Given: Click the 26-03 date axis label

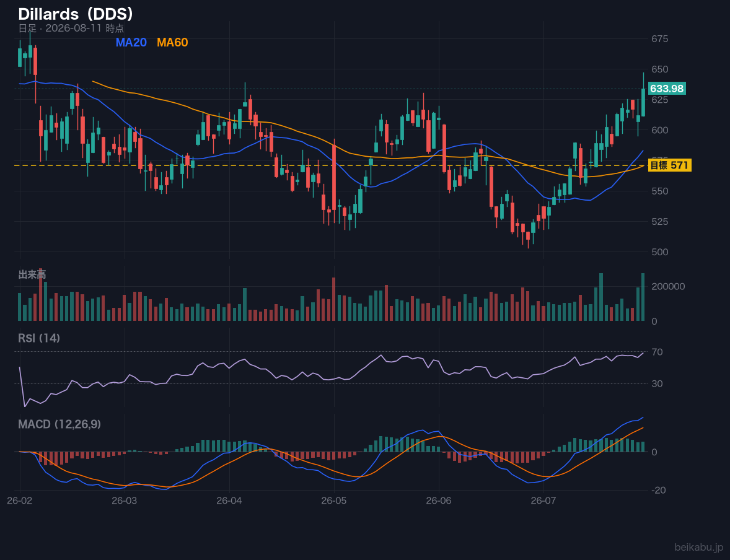Looking at the screenshot, I should tap(125, 501).
